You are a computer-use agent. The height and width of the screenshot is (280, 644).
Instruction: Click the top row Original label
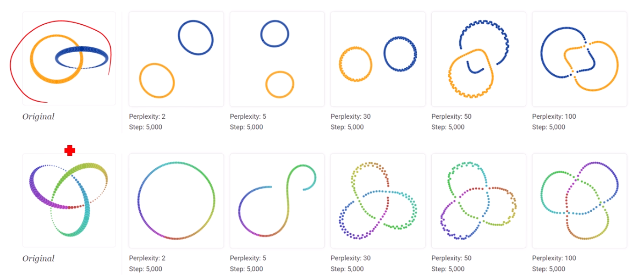pos(39,117)
